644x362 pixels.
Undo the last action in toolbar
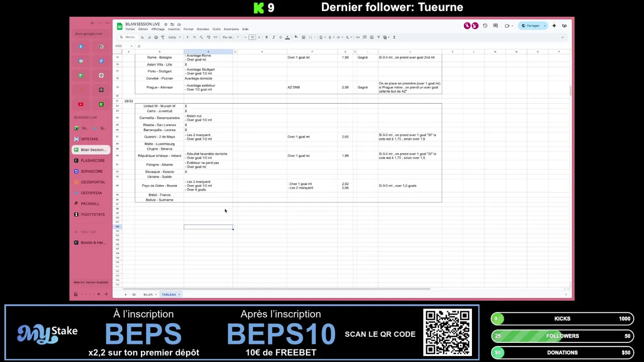[142, 37]
